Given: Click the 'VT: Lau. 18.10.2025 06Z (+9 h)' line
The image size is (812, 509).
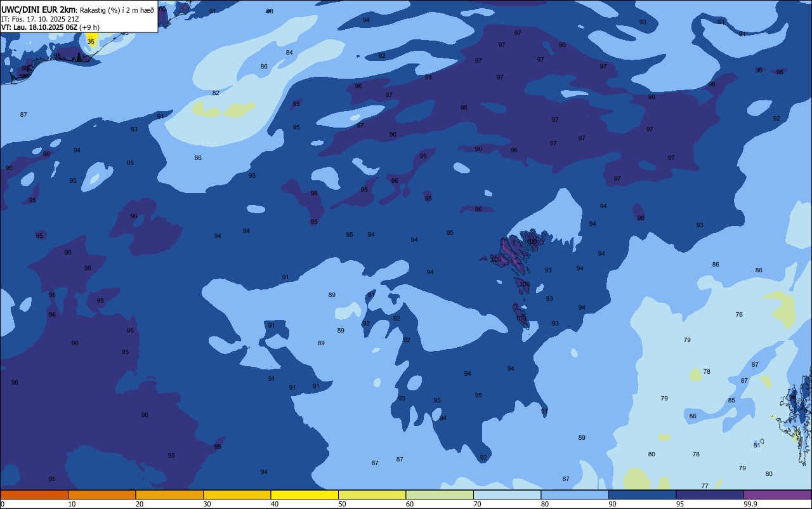Looking at the screenshot, I should pos(50,27).
